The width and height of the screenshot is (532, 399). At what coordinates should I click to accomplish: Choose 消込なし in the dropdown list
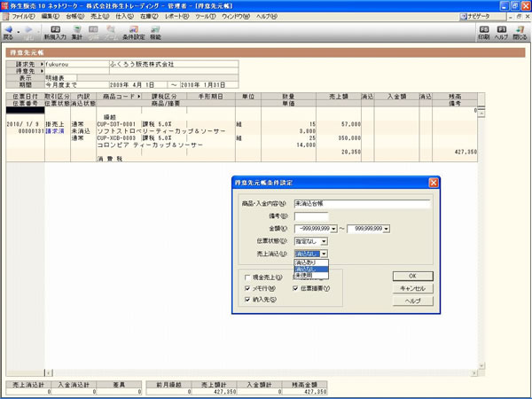point(311,269)
